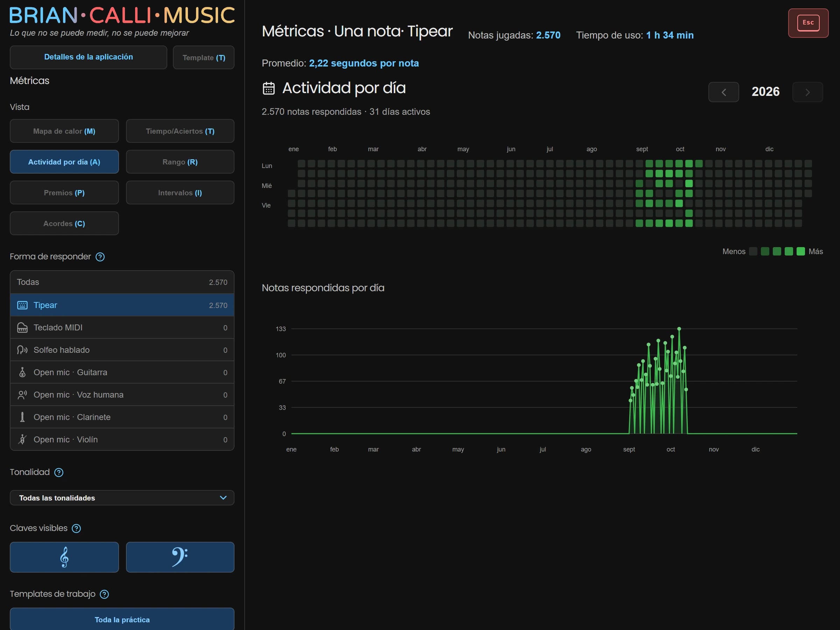Click the help icon next to Claves visibles

tap(76, 528)
